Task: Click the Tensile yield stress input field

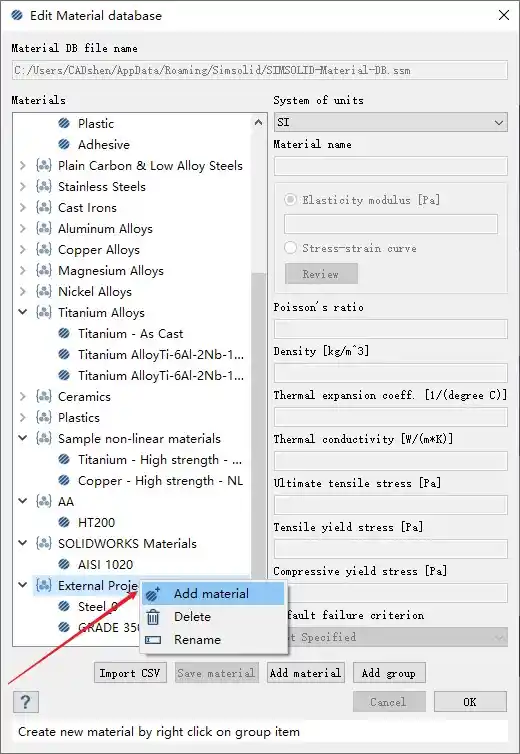Action: point(391,549)
